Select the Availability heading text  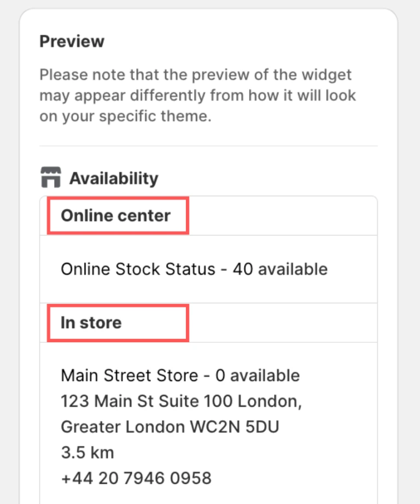click(114, 178)
